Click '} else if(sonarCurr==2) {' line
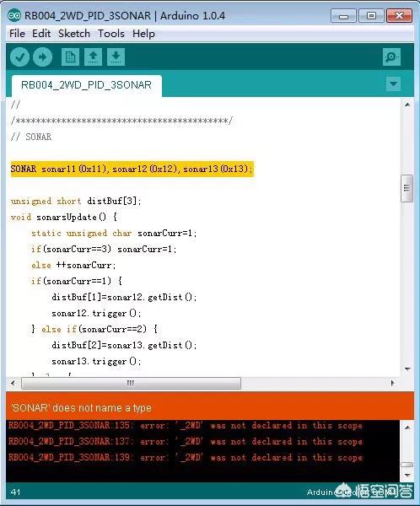Viewport: 420px width, 506px height. [94, 329]
